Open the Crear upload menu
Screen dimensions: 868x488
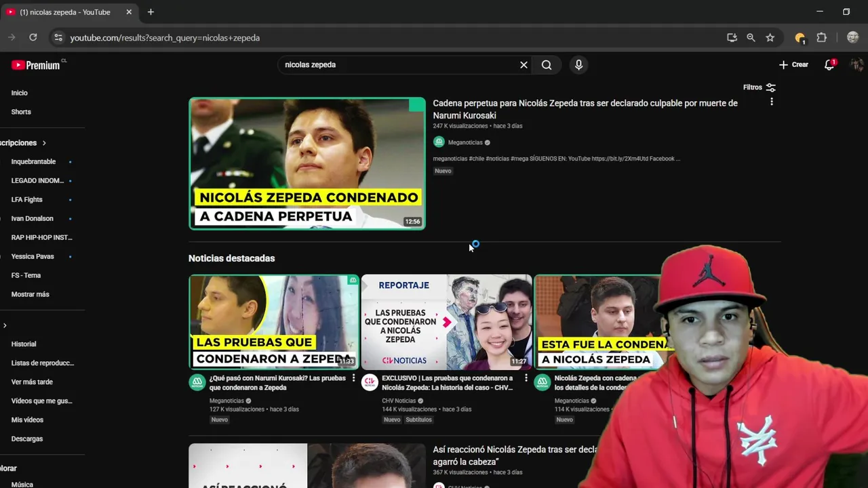pyautogui.click(x=793, y=65)
